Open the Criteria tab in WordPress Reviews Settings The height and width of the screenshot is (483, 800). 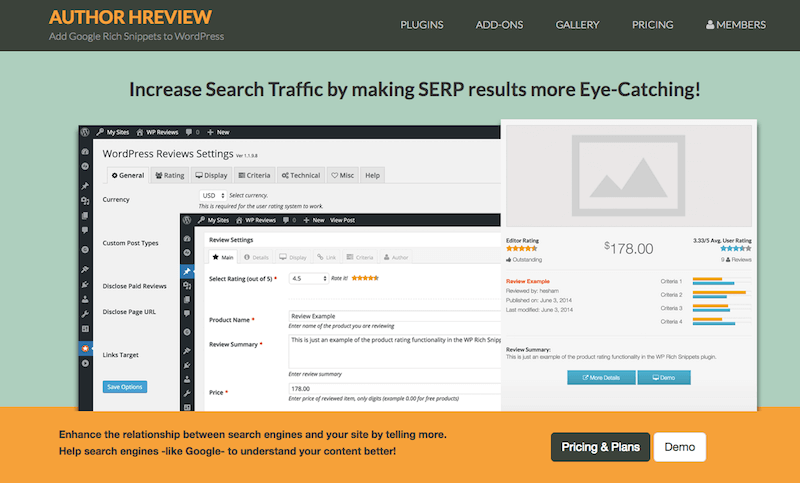[x=255, y=175]
